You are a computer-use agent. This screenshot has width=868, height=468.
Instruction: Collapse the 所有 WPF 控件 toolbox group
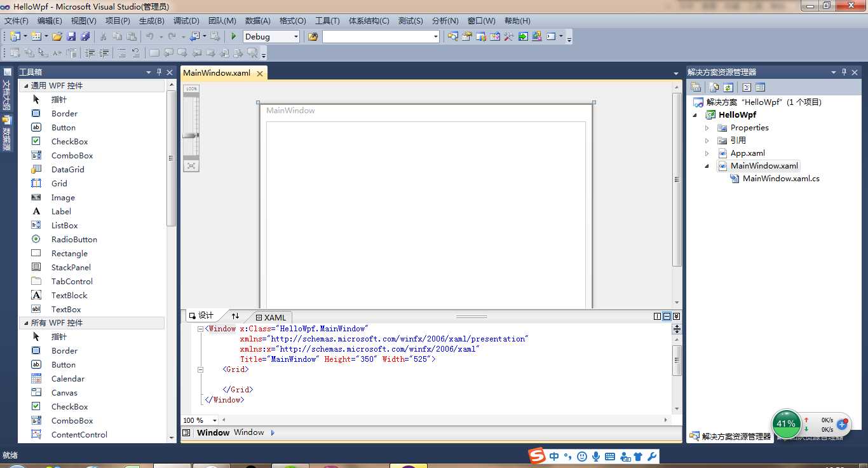(26, 323)
